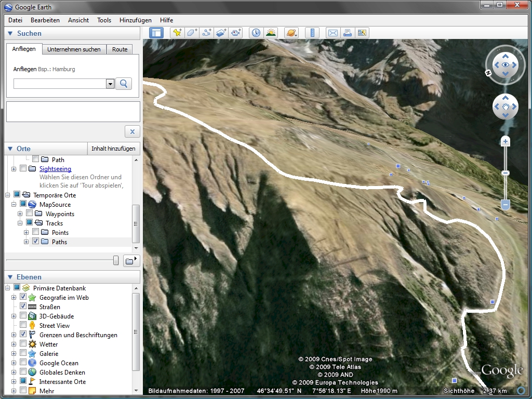Show historical imagery clock icon

tap(256, 33)
